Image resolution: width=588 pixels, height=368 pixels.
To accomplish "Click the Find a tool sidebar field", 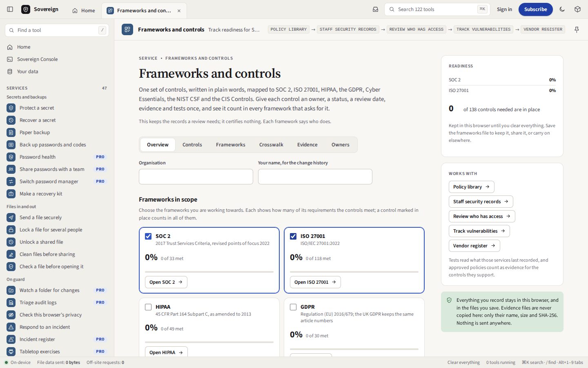I will tap(57, 30).
